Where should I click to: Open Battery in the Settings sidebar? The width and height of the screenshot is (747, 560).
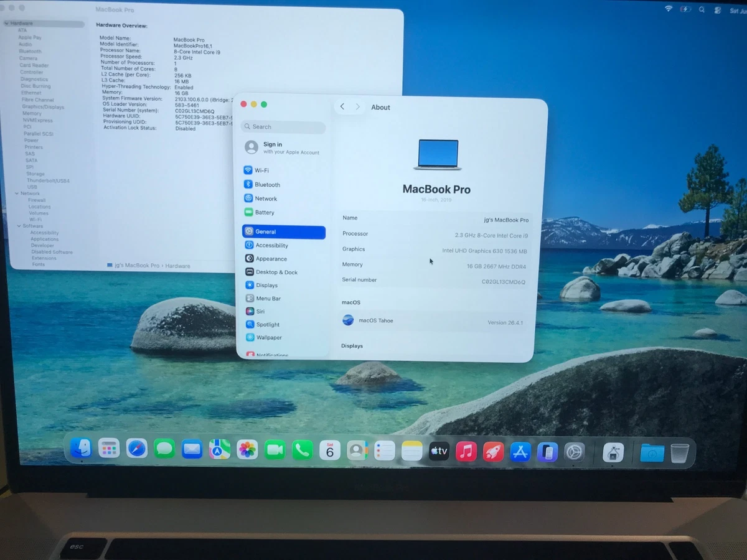coord(284,212)
